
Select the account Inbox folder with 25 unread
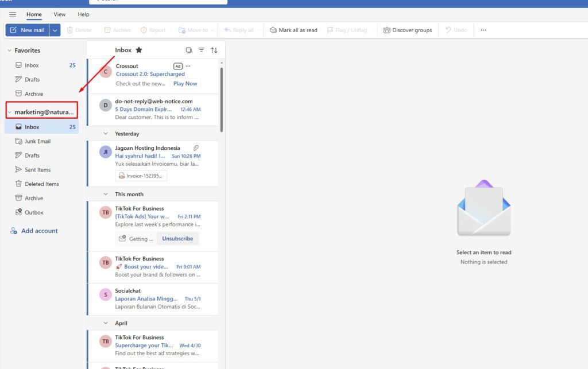(41, 127)
